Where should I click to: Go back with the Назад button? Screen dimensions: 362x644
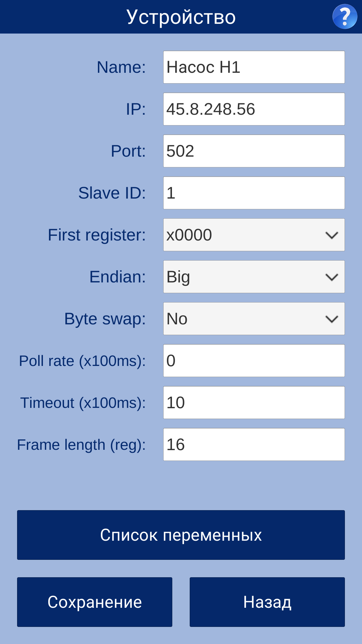click(x=267, y=602)
